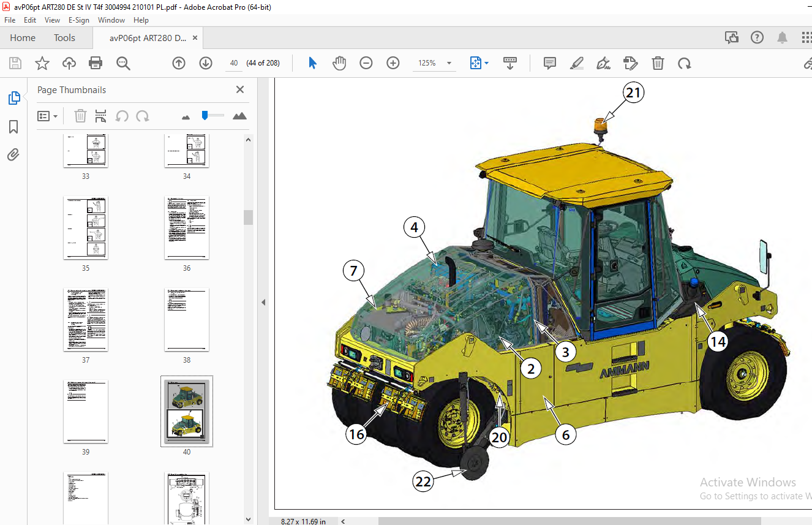This screenshot has height=525, width=812.
Task: Open the Help menu
Action: tap(141, 20)
